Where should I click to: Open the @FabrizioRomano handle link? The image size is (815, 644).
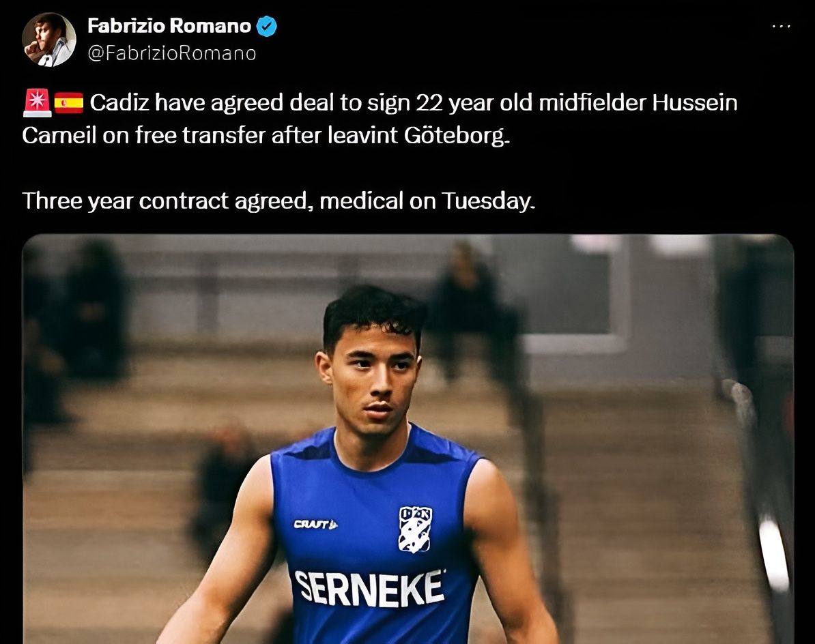[x=172, y=53]
